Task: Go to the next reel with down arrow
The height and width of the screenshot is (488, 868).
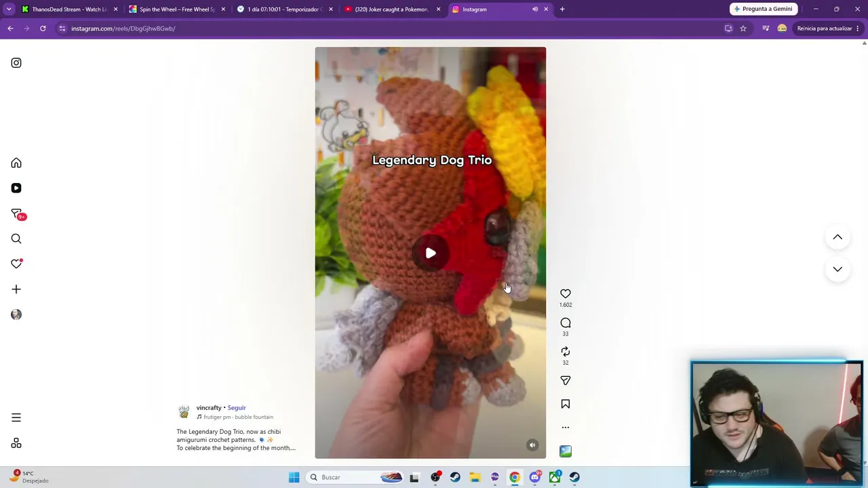Action: click(x=837, y=269)
